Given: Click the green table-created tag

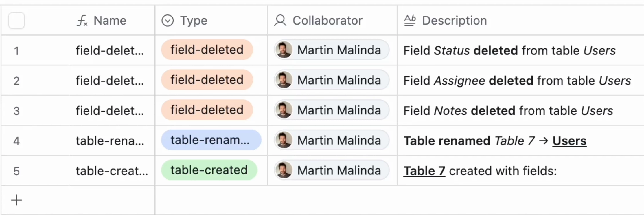Looking at the screenshot, I should (x=209, y=170).
